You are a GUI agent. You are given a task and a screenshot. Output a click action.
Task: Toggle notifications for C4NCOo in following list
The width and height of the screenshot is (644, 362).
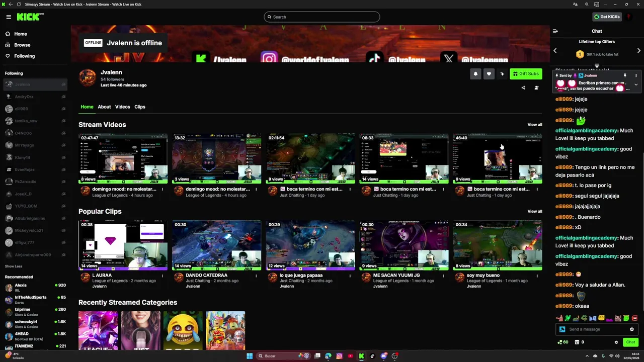63,133
